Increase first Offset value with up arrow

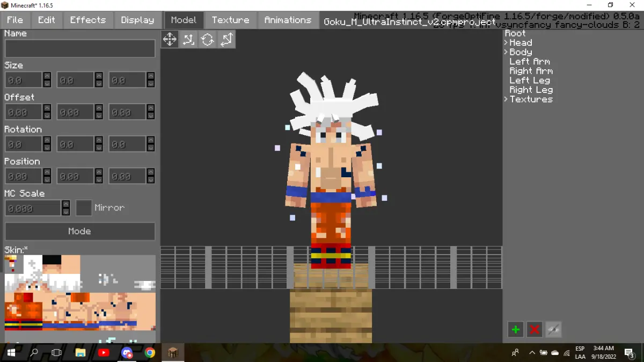click(x=47, y=108)
